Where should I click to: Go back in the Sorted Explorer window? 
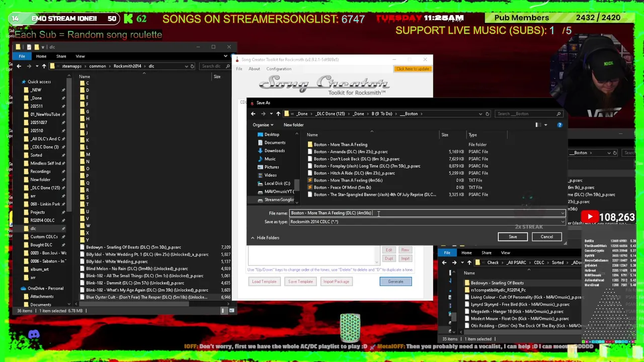pos(444,262)
